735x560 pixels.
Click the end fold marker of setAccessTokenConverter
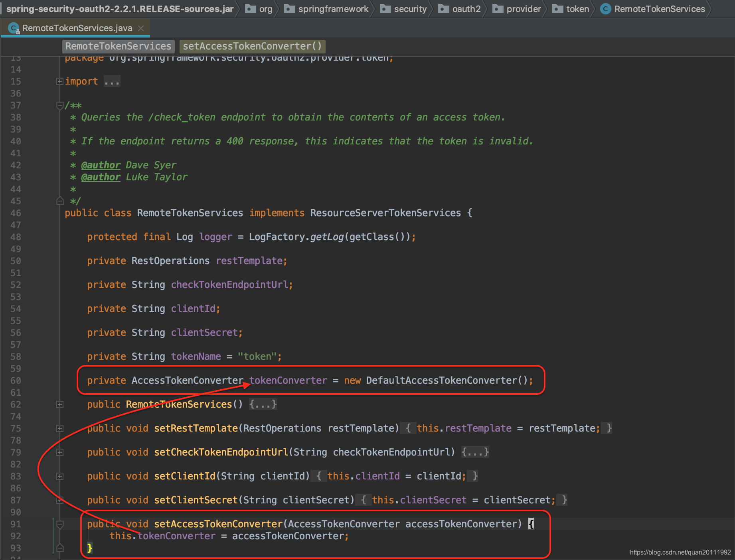(x=60, y=548)
